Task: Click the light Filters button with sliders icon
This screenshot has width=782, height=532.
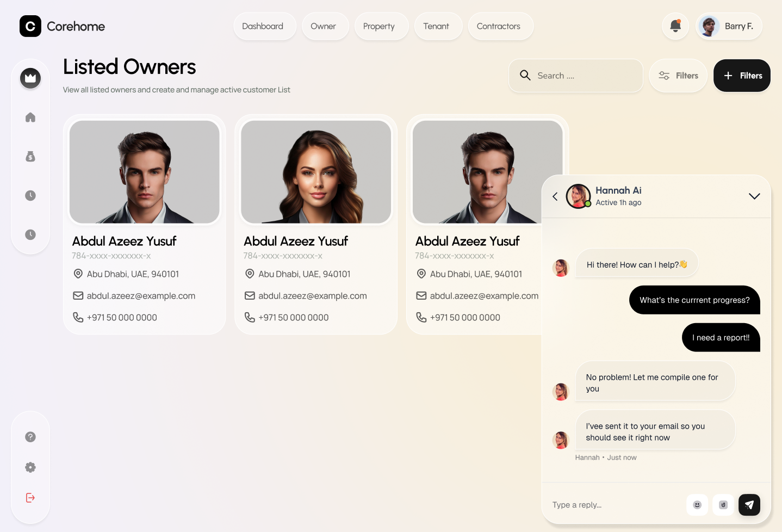Action: (678, 76)
